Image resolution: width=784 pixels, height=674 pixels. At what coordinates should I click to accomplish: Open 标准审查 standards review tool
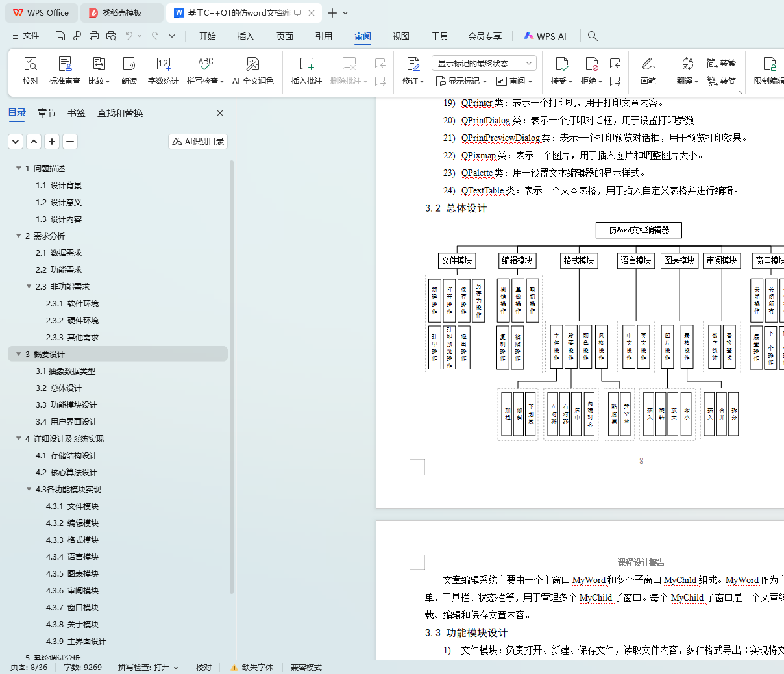click(x=65, y=70)
